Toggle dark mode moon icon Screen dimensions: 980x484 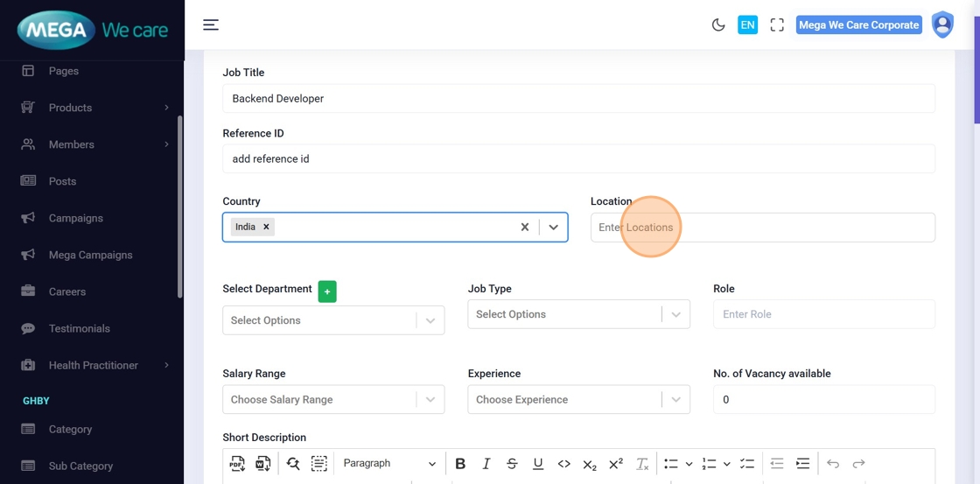click(x=718, y=25)
